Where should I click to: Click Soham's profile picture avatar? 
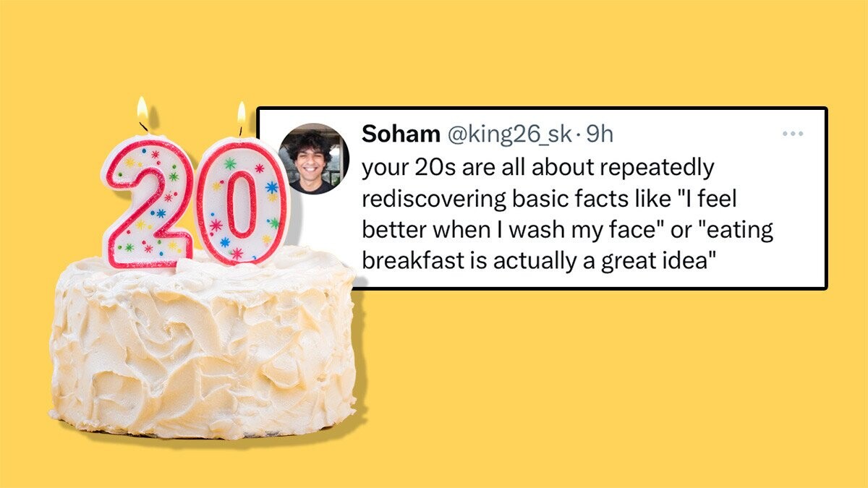click(x=313, y=158)
